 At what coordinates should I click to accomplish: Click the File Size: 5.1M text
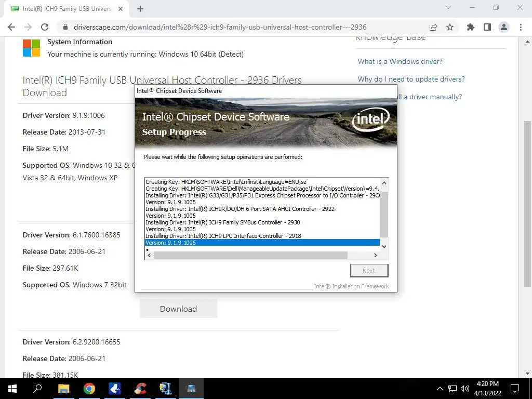46,149
